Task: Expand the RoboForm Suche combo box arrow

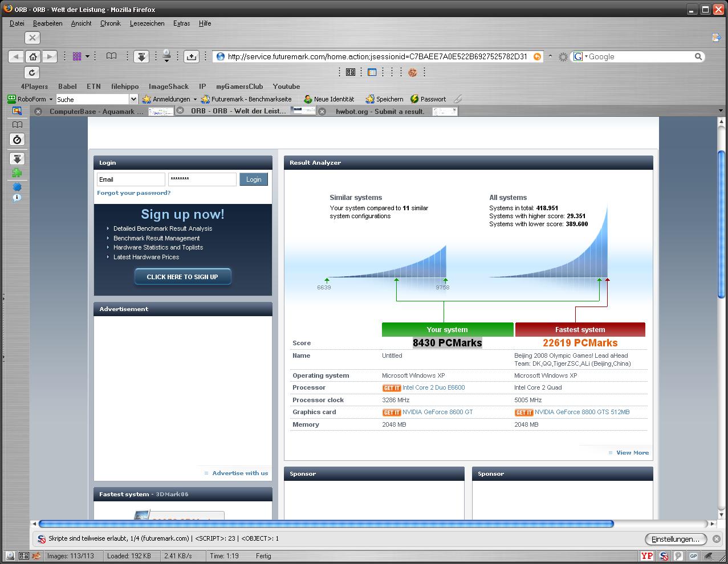Action: (x=134, y=99)
